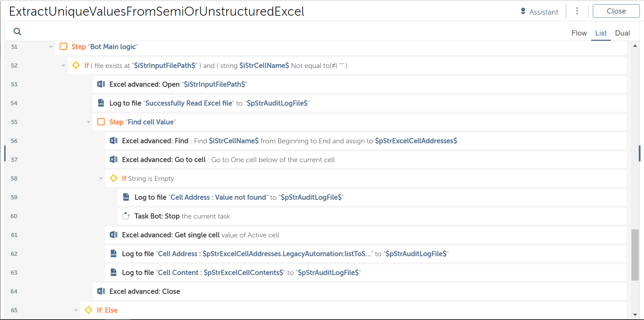
Task: Click the vertical scrollbar thumb
Action: click(x=635, y=254)
